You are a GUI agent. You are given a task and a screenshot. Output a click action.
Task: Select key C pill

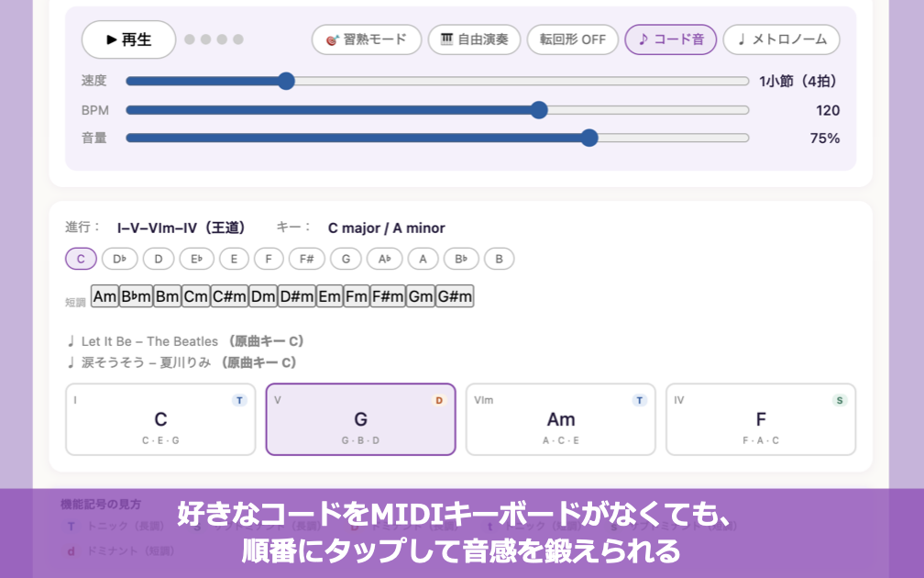(81, 259)
